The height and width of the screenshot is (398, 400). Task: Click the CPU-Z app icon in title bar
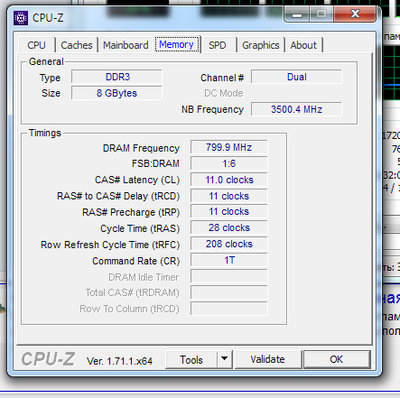21,18
